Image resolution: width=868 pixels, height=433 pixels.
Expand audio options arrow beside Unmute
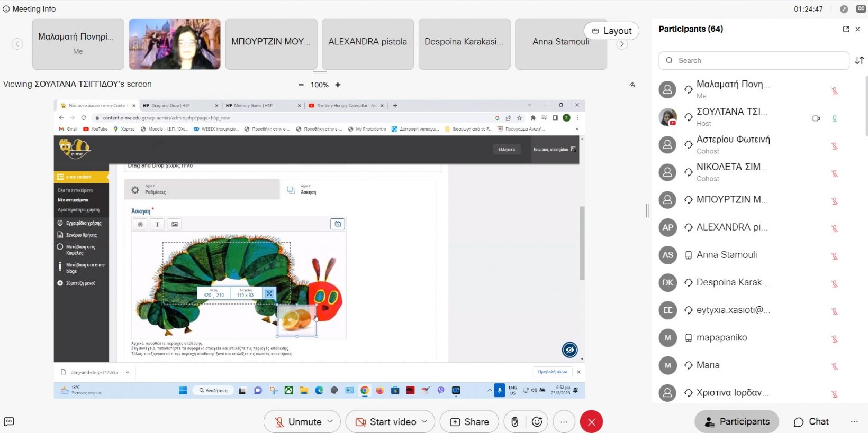(330, 421)
